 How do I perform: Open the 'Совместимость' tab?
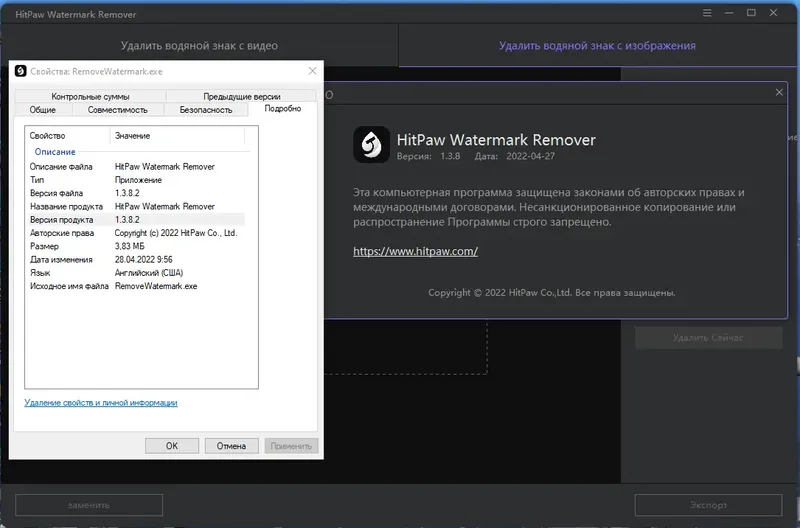point(117,110)
